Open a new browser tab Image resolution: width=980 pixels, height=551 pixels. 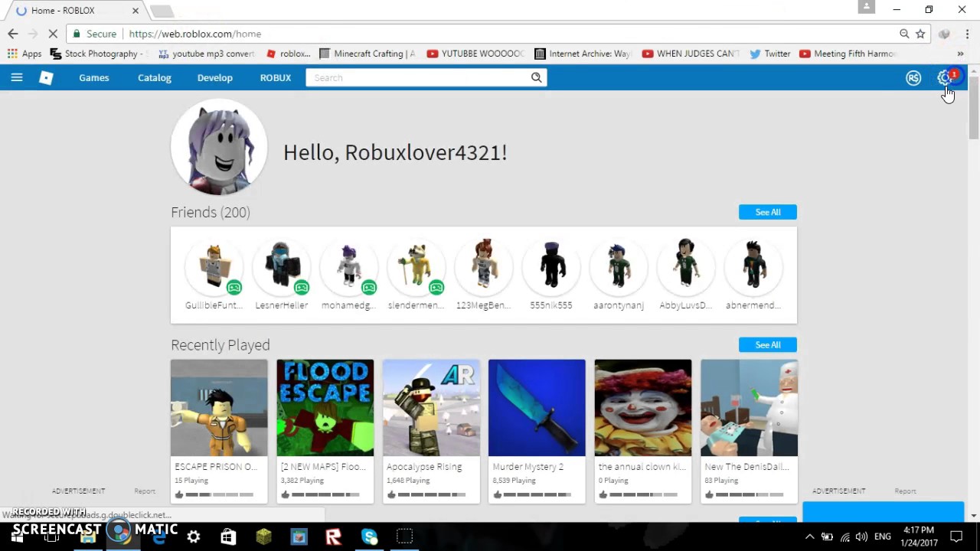(162, 11)
